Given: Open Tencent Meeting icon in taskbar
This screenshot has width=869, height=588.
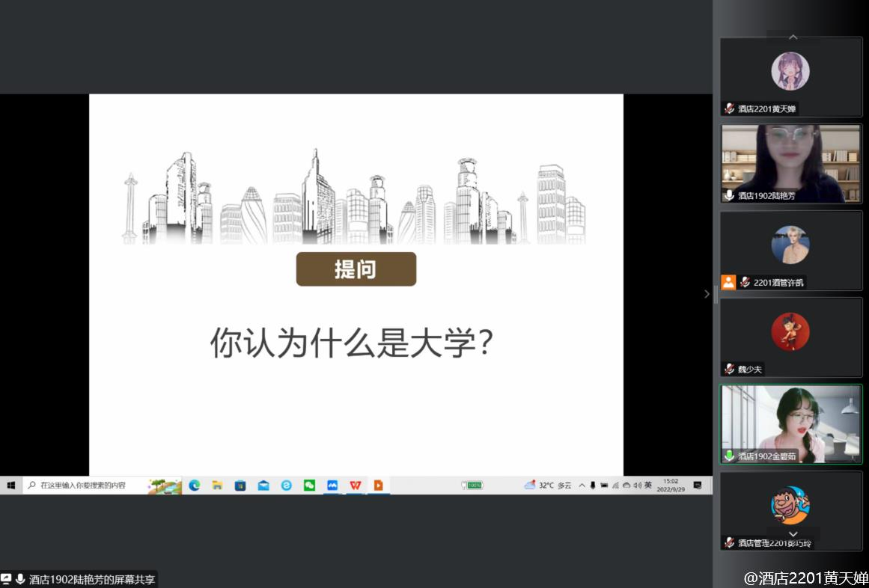Looking at the screenshot, I should (x=332, y=485).
